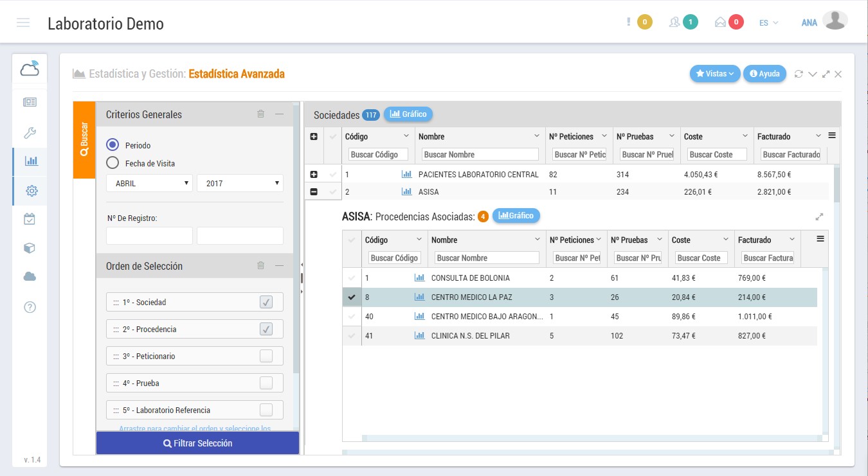
Task: Select row CONSULTA DE BOLONIA checkmark
Action: [x=351, y=278]
